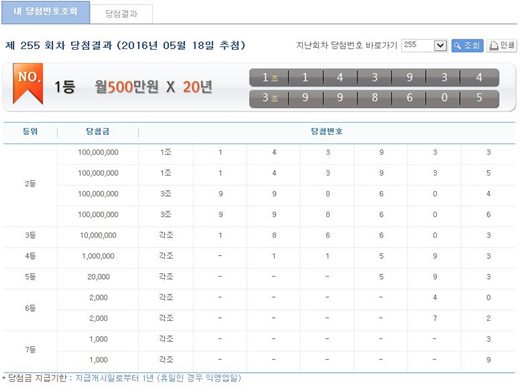Screen dimensions: 529x387
Task: Click the 10,000,000 prize amount for 3등
Action: (x=98, y=236)
